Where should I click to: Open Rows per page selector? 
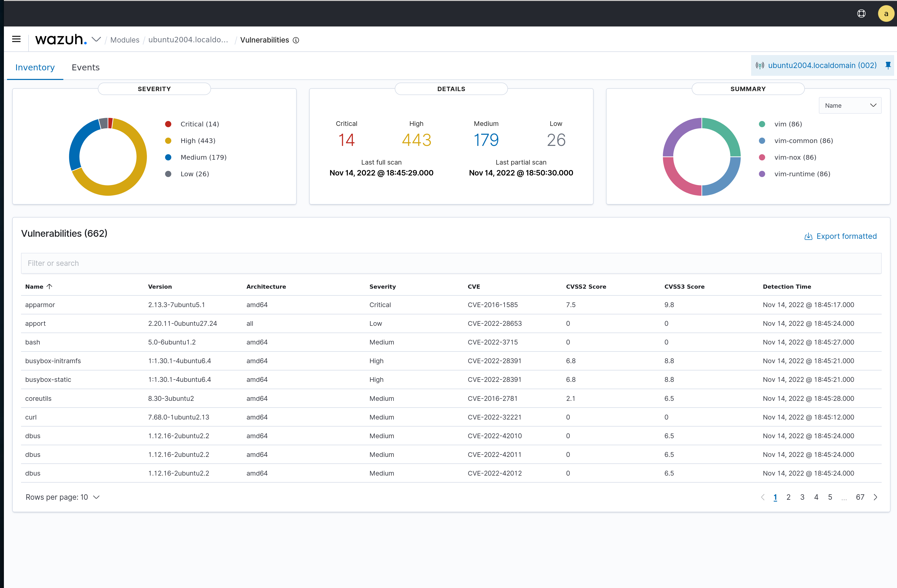click(x=63, y=497)
